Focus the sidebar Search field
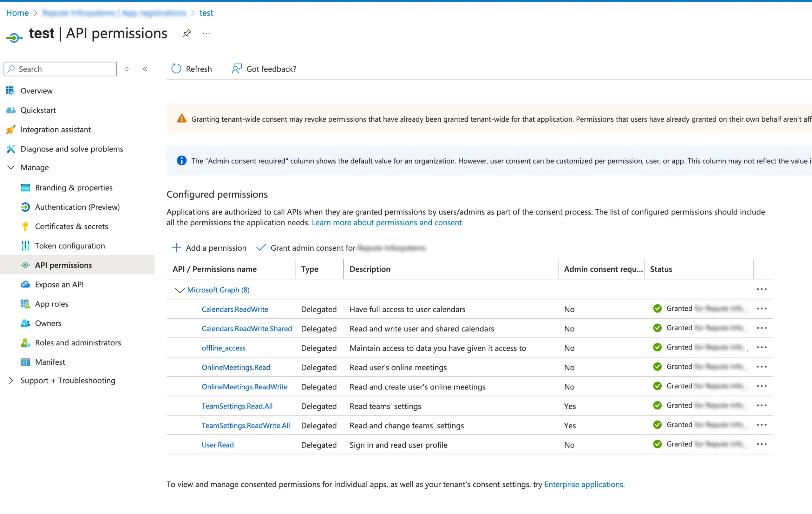 click(60, 69)
